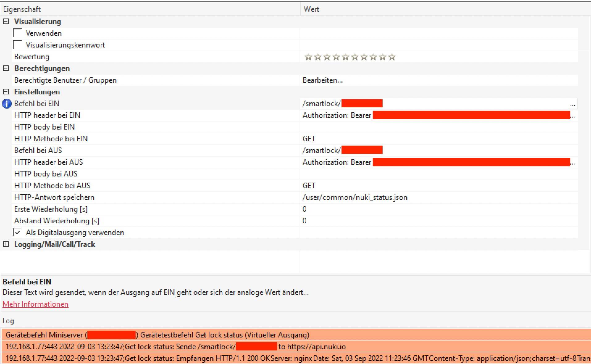Select the Befehl bei AUS label
This screenshot has width=591, height=364.
[x=38, y=151]
